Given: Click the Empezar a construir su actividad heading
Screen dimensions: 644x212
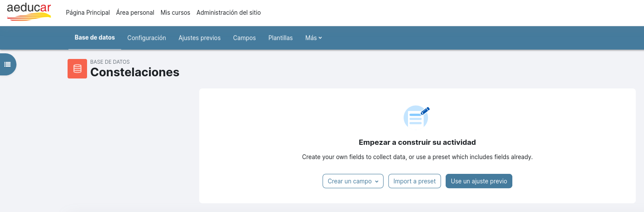Looking at the screenshot, I should click(x=417, y=142).
